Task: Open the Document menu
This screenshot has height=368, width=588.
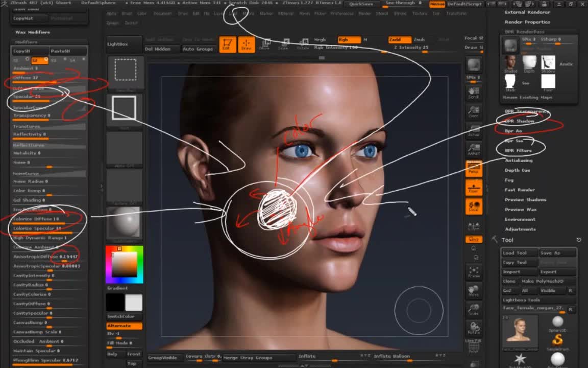Action: [162, 13]
